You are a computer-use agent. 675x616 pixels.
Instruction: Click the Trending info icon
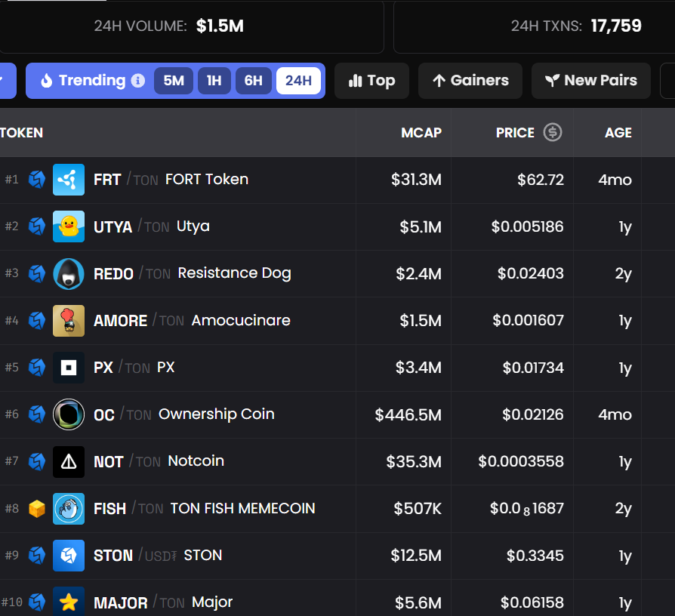137,81
